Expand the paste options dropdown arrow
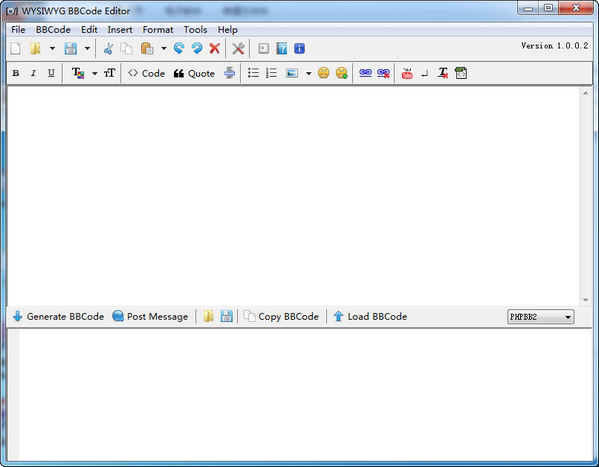Viewport: 599px width, 467px height. tap(164, 49)
